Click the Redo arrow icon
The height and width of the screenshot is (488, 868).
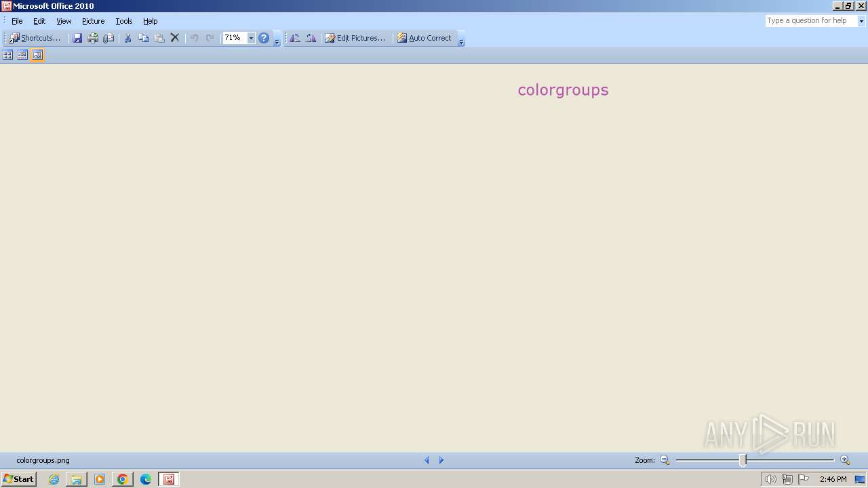[x=210, y=38]
